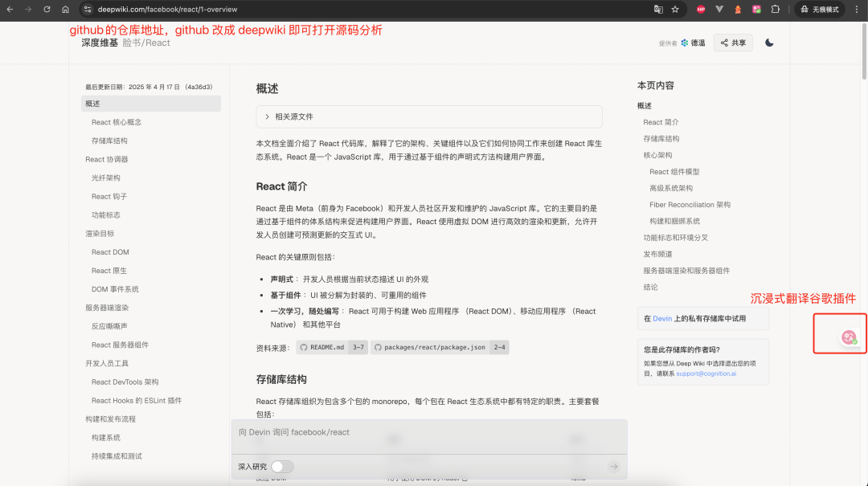Jump to 结论 in page contents

(x=650, y=288)
